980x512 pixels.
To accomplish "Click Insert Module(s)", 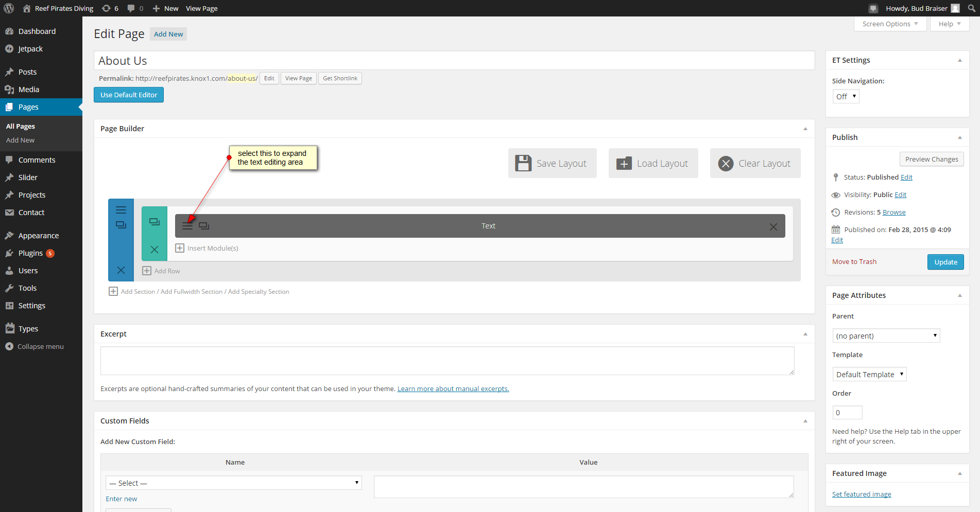I will point(207,248).
